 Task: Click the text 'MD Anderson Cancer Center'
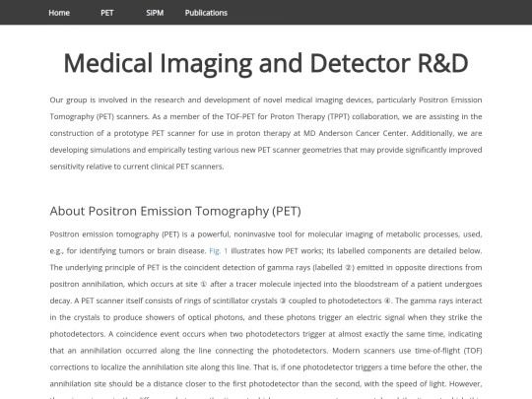pyautogui.click(x=356, y=133)
